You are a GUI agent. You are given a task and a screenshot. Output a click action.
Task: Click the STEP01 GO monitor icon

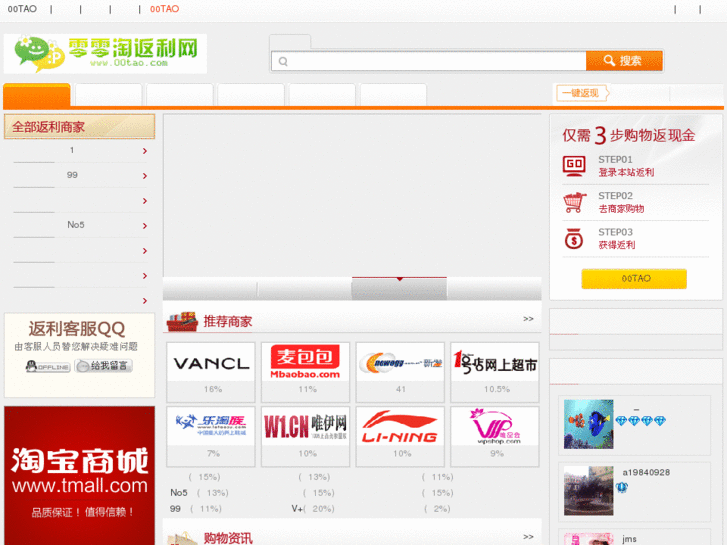[574, 166]
